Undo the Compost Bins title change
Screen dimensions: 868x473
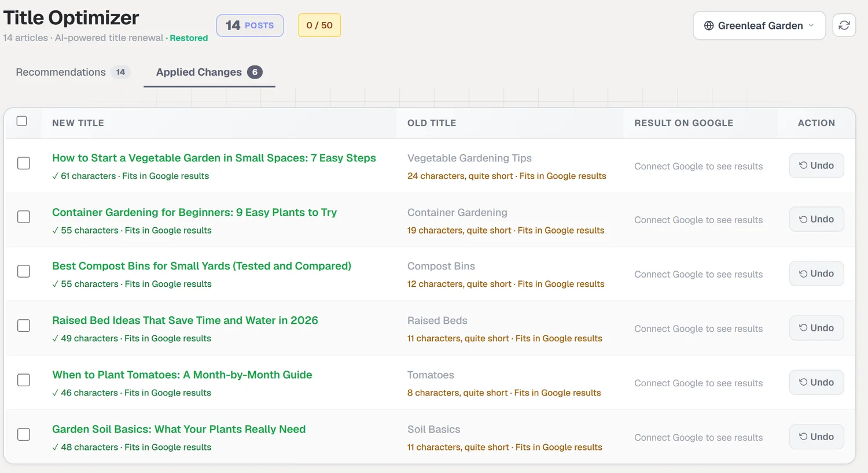(816, 274)
